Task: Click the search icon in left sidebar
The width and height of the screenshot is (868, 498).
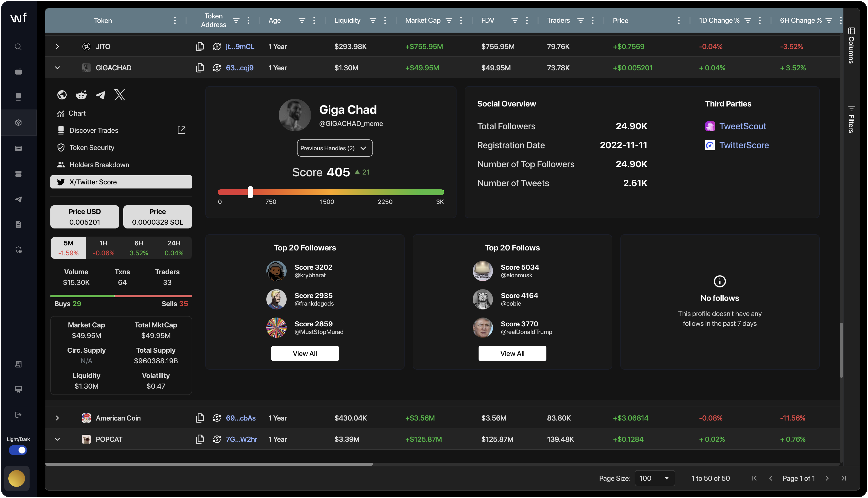Action: pos(18,47)
